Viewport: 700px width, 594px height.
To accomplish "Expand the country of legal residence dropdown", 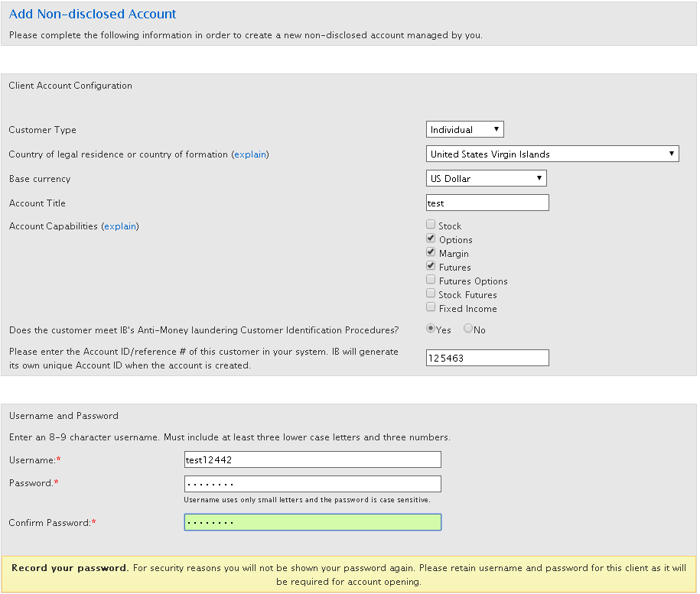I will click(552, 154).
